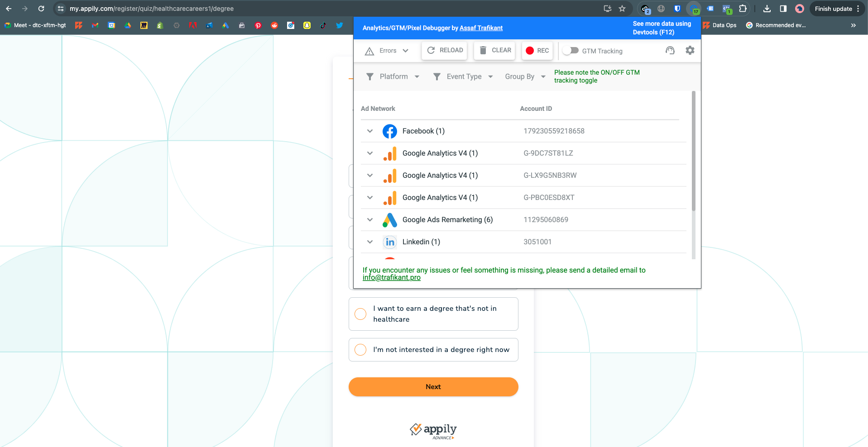
Task: Open the Platform filter dropdown
Action: coord(393,76)
